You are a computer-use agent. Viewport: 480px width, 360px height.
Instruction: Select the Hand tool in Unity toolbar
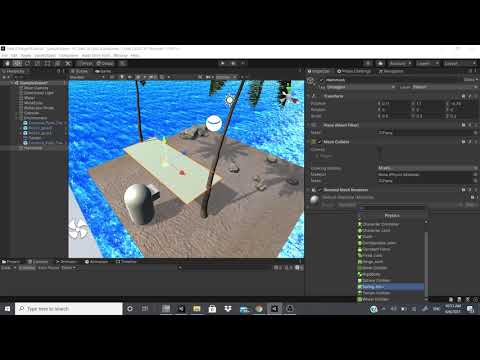7,63
